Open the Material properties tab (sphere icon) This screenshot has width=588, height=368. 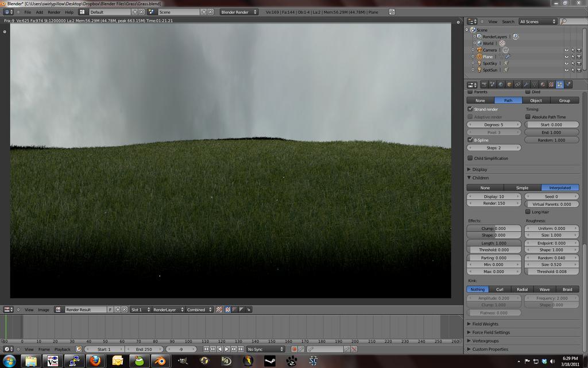tap(543, 85)
